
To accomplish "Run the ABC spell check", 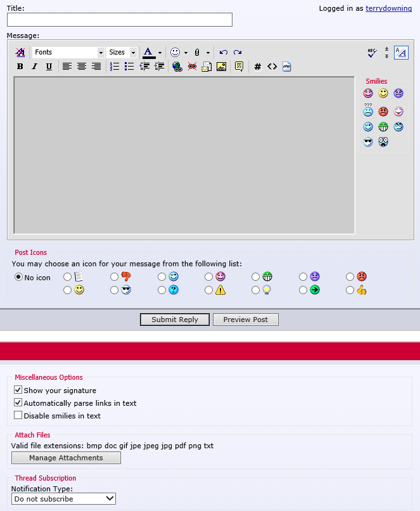I will click(372, 53).
